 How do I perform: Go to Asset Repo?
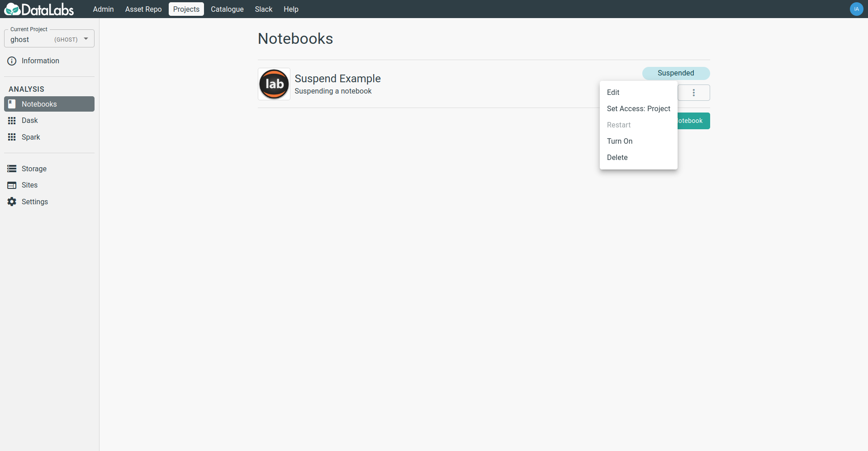[x=143, y=9]
